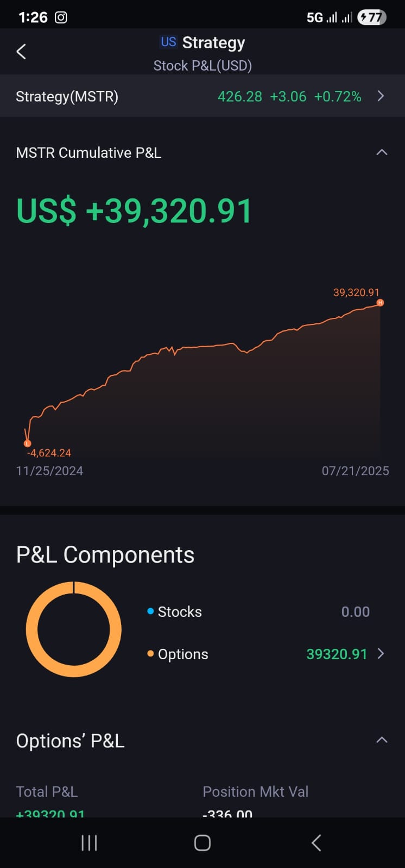Tap the orange P&L donut chart
Viewport: 405px width, 868px height.
click(x=74, y=629)
